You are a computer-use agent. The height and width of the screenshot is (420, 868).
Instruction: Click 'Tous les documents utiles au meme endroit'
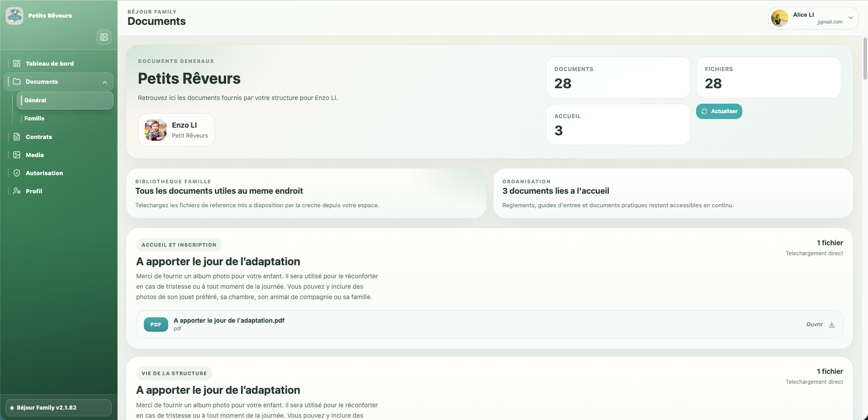(x=219, y=191)
